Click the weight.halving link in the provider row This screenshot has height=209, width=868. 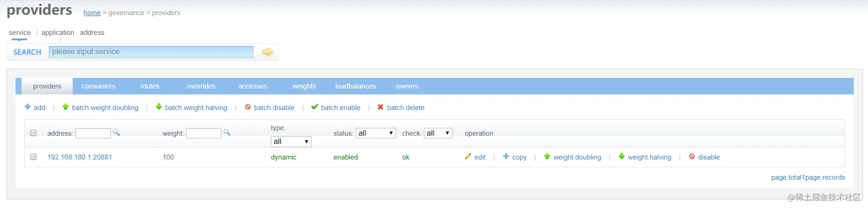pos(649,157)
